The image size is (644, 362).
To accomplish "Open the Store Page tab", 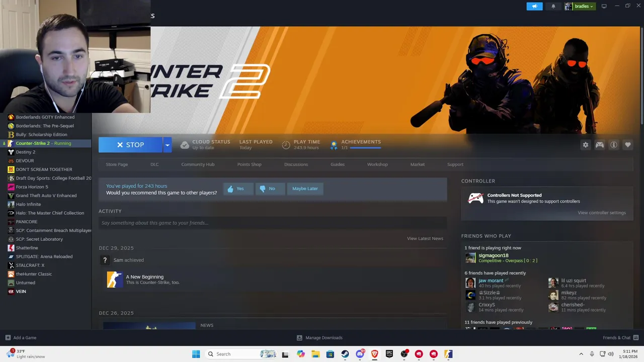I will (117, 164).
